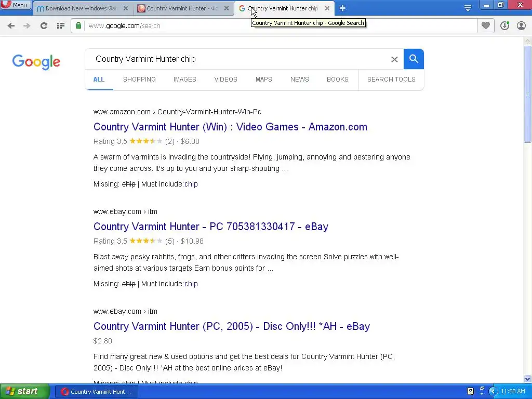Open the Amazon.com Country Varmint Hunter result
This screenshot has height=399, width=532.
point(230,127)
